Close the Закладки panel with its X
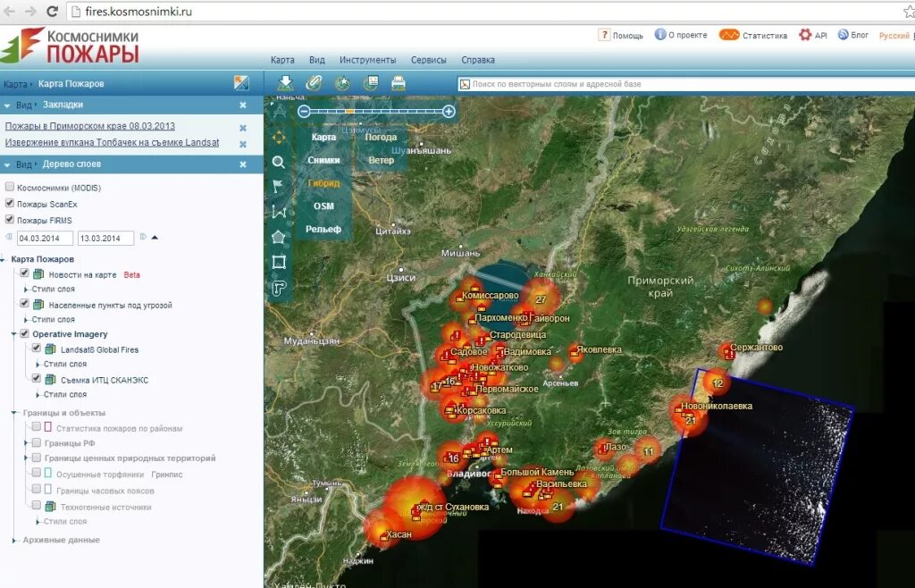The image size is (915, 588). pos(243,105)
